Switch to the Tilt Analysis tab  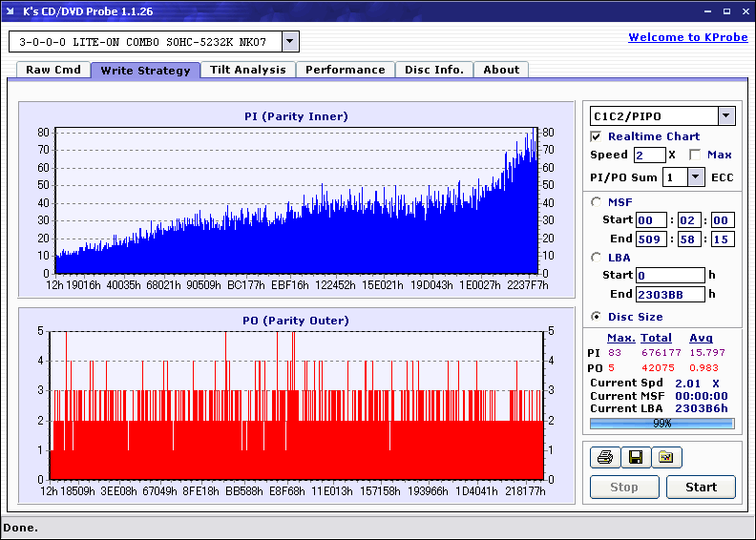click(x=248, y=70)
